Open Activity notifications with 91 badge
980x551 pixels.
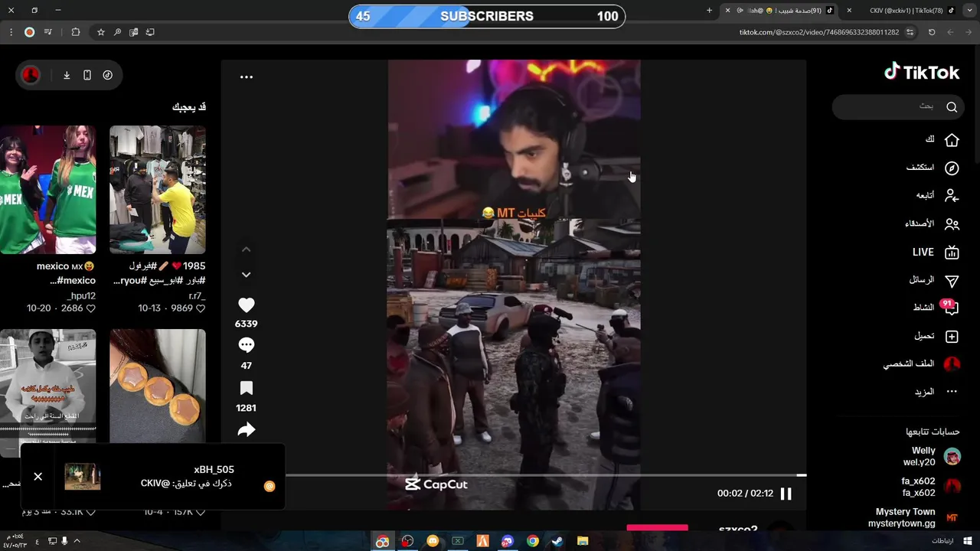pyautogui.click(x=936, y=308)
